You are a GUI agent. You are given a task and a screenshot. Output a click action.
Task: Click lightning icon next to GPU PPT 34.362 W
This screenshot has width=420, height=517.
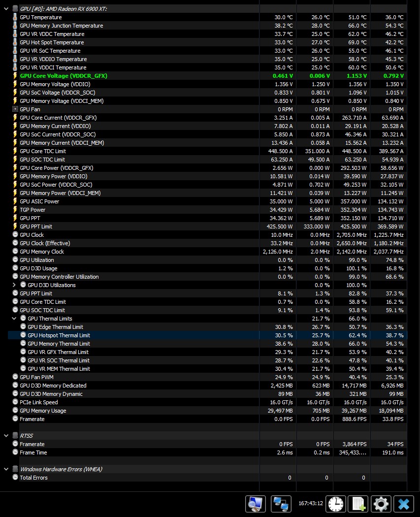pyautogui.click(x=15, y=218)
